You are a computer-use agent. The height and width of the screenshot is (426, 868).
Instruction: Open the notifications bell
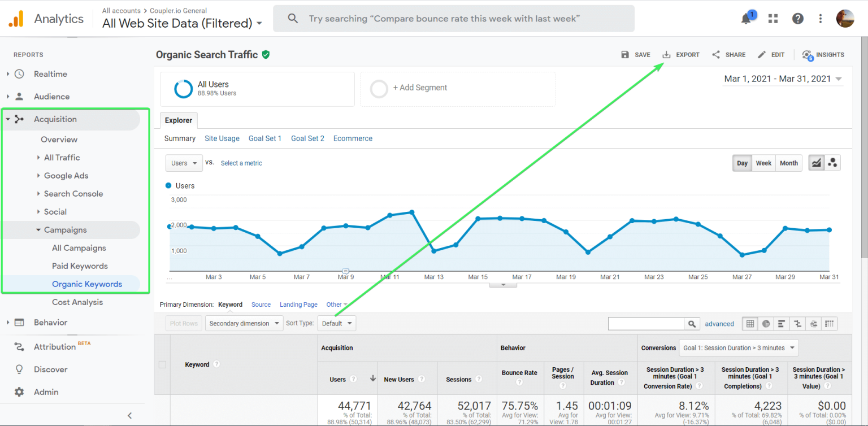(745, 18)
